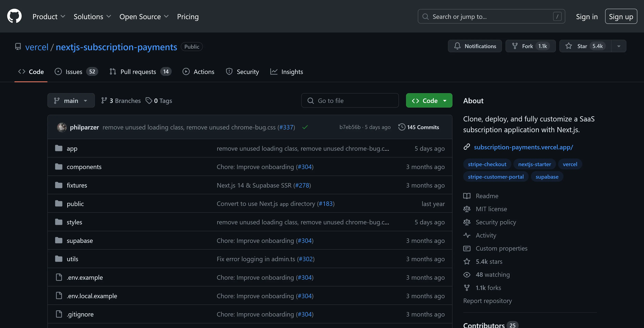Click the .env.local.example file icon
This screenshot has width=644, height=328.
click(59, 296)
